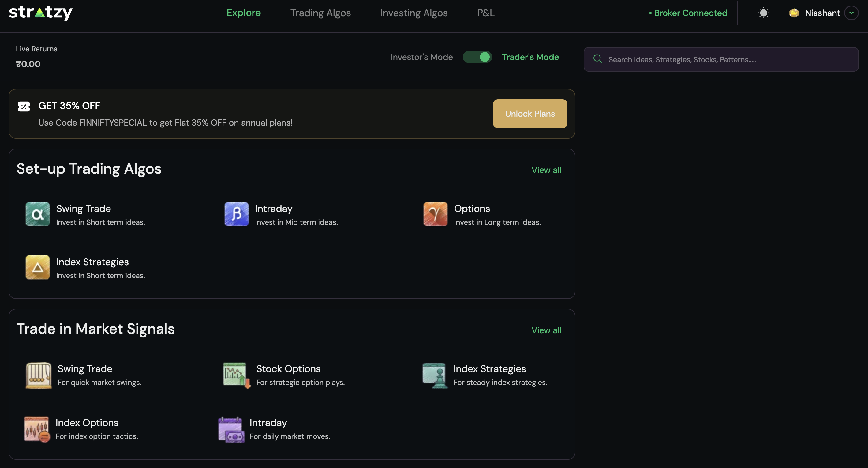Click the discount coupon icon next to GET 35% OFF
The width and height of the screenshot is (868, 468).
[24, 106]
